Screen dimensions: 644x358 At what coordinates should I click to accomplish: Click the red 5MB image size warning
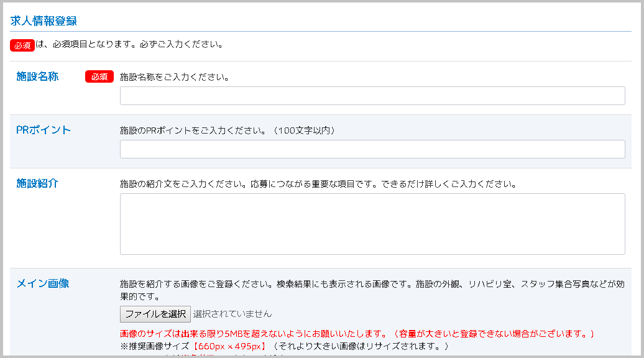357,334
